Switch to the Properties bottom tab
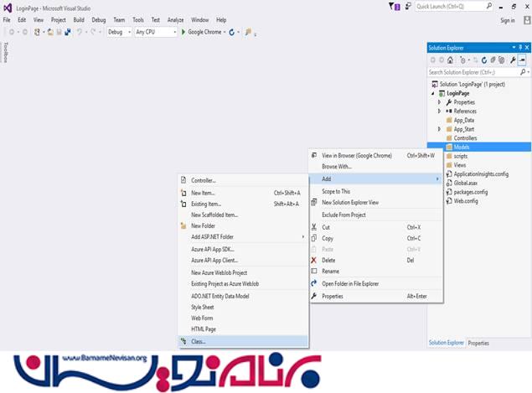 tap(478, 343)
